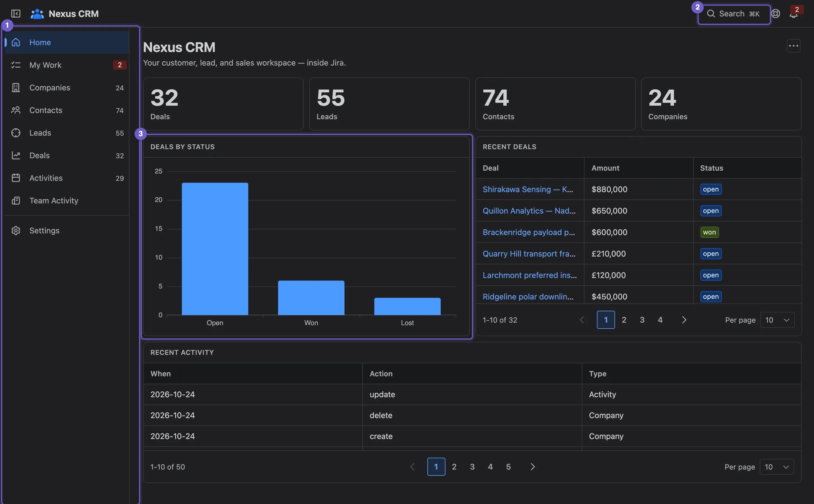
Task: Click the Settings gear icon in sidebar
Action: point(16,231)
